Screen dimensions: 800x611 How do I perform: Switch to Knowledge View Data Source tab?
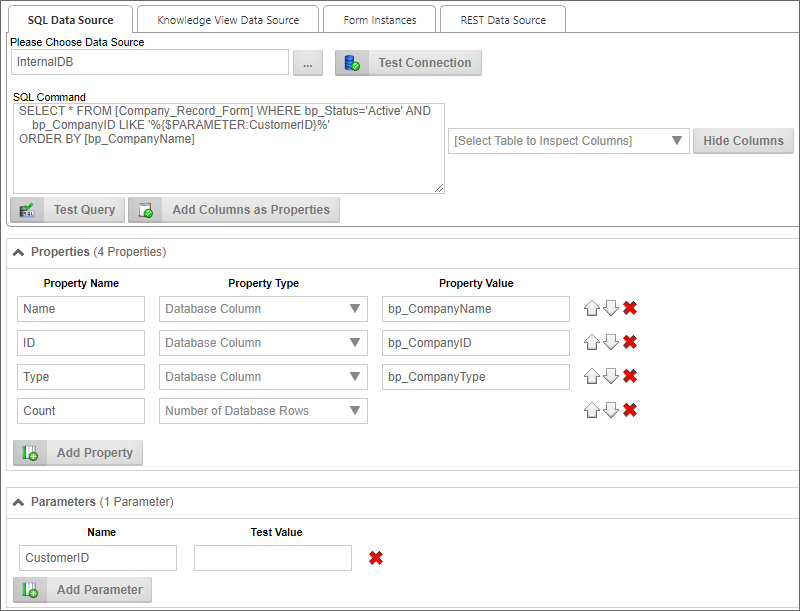(x=228, y=20)
